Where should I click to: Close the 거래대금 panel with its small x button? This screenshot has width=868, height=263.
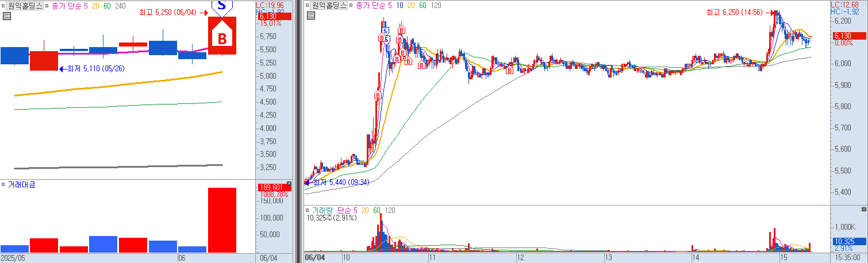tap(289, 183)
